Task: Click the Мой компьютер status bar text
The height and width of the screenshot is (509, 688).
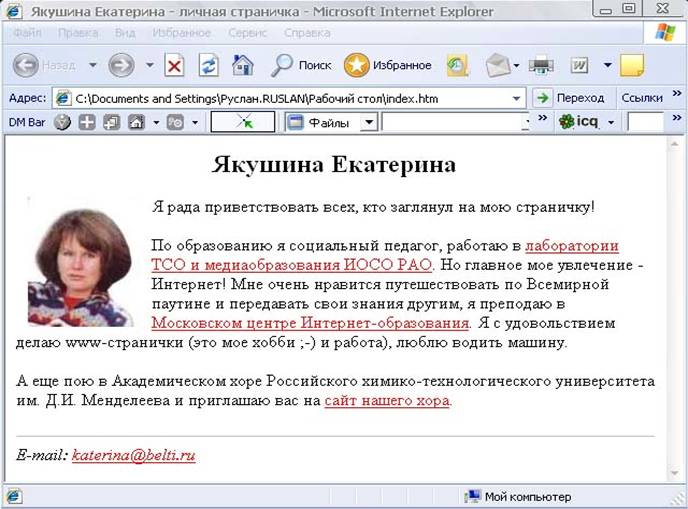Action: [528, 497]
